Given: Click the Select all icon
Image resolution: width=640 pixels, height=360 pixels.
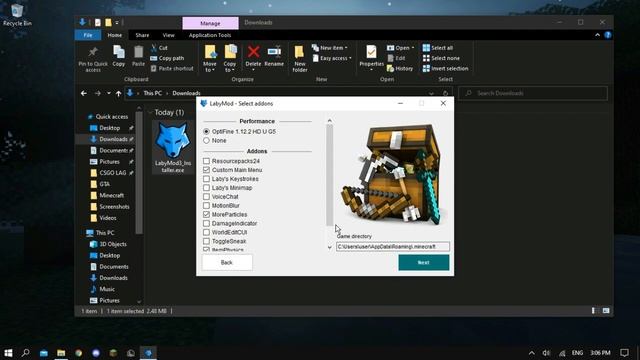Looking at the screenshot, I should click(x=426, y=48).
